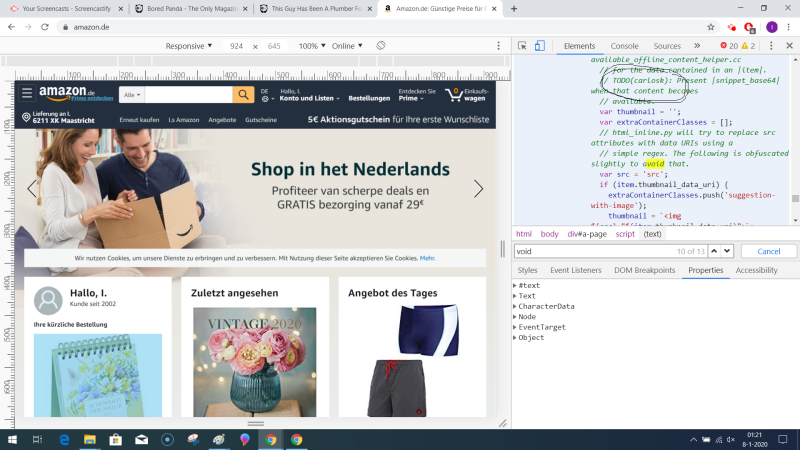
Task: Click the delivery location pin icon
Action: pos(26,117)
